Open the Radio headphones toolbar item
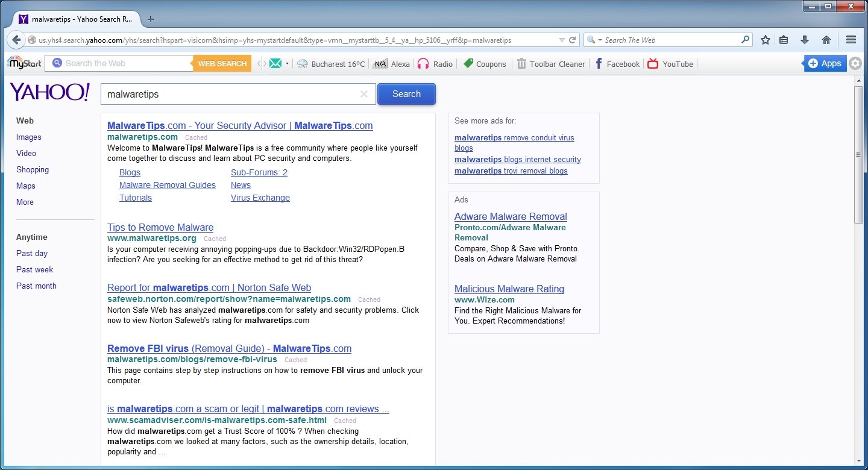Image resolution: width=868 pixels, height=470 pixels. 435,64
